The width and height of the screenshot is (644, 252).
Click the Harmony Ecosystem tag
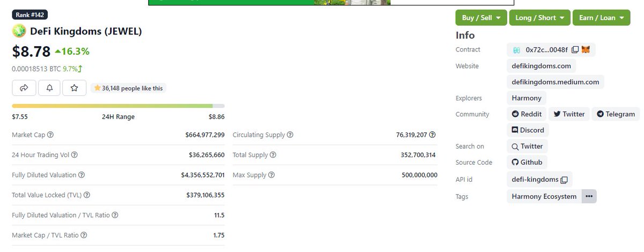click(544, 196)
